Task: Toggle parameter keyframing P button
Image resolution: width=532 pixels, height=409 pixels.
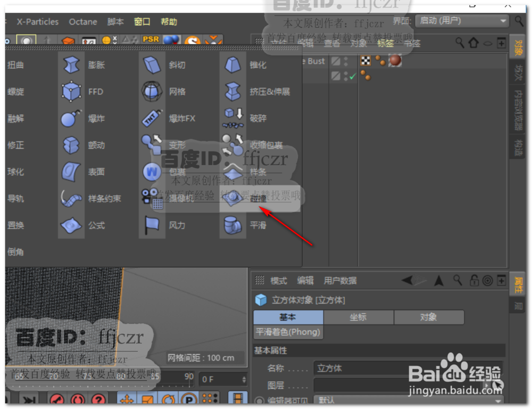Action: coord(189,399)
